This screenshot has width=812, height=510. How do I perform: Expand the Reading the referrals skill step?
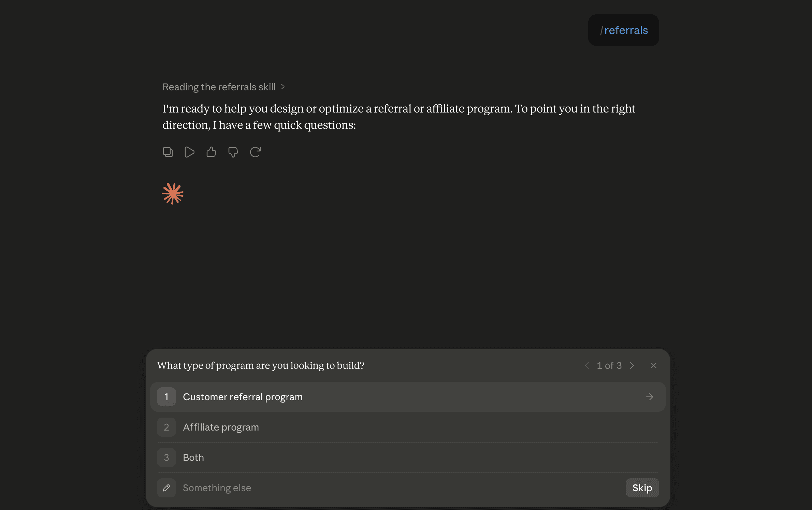[223, 87]
